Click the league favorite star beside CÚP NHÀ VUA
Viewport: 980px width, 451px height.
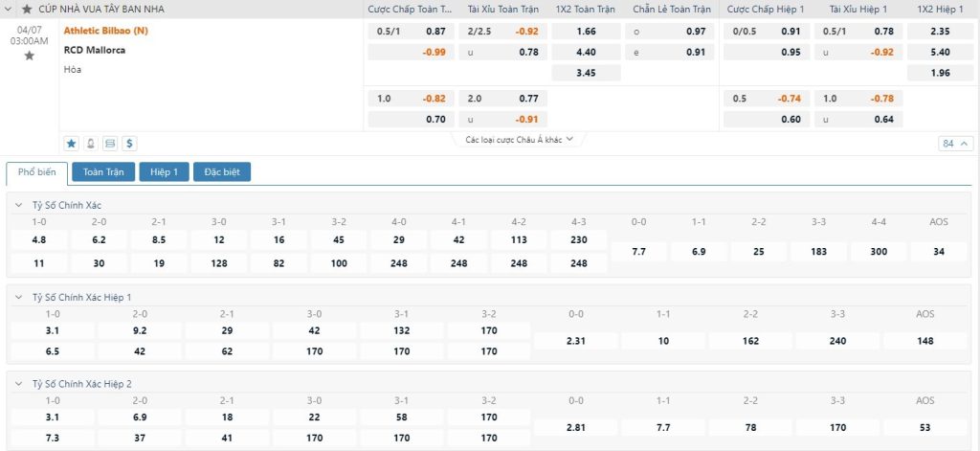(x=27, y=9)
